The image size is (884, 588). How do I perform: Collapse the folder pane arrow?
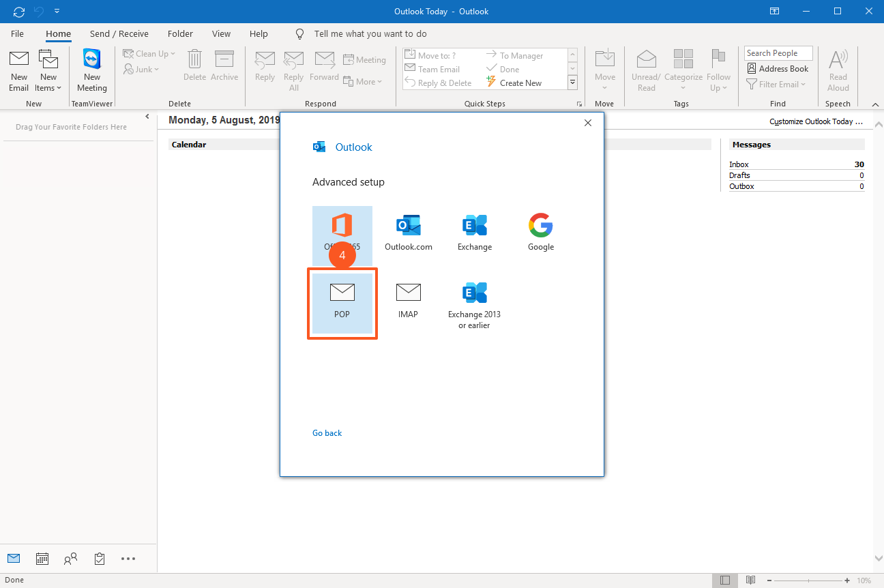coord(147,117)
